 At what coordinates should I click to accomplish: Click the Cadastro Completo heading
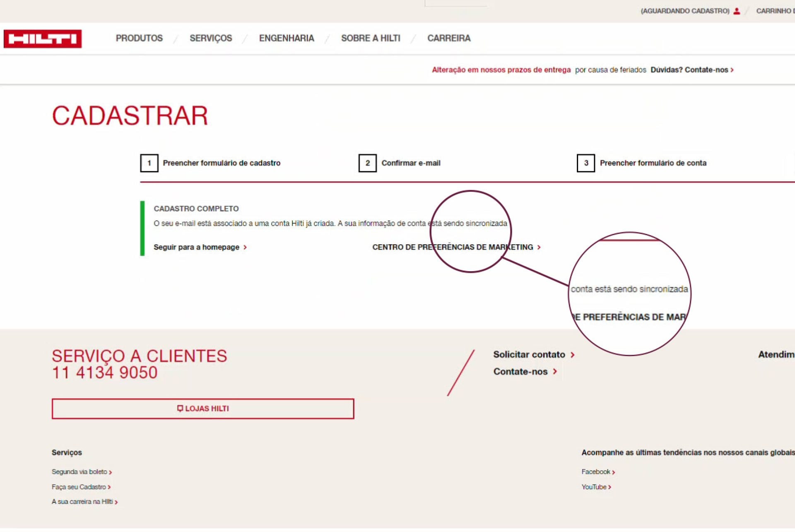point(196,209)
